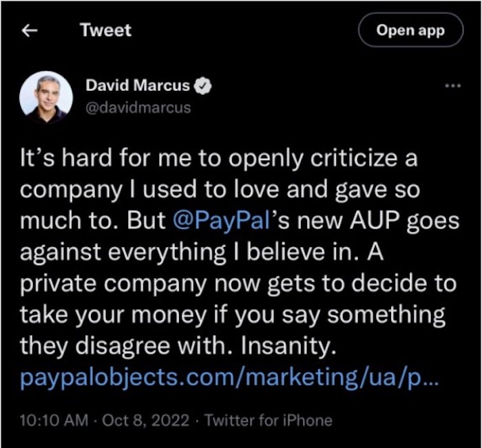
Task: Click the 10:10 AM timestamp
Action: [46, 419]
